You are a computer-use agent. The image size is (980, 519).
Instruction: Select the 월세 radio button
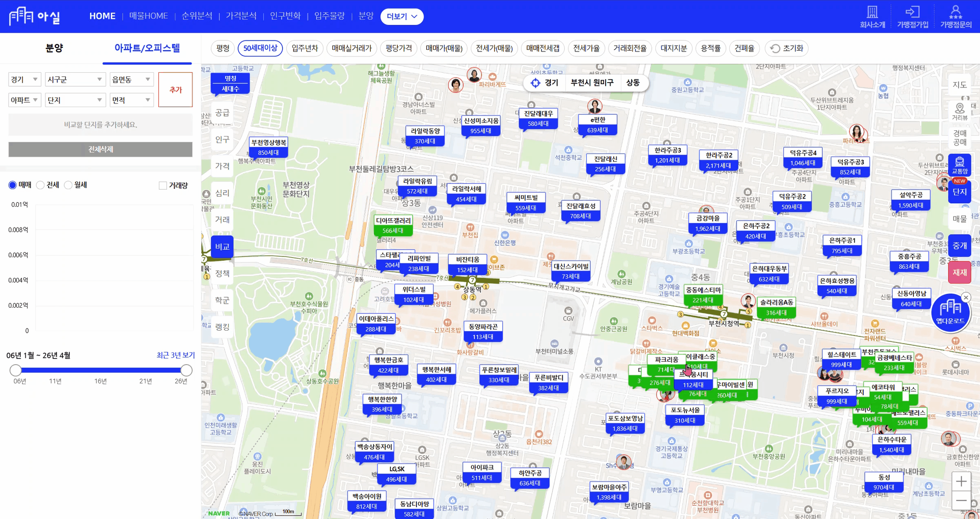tap(68, 185)
